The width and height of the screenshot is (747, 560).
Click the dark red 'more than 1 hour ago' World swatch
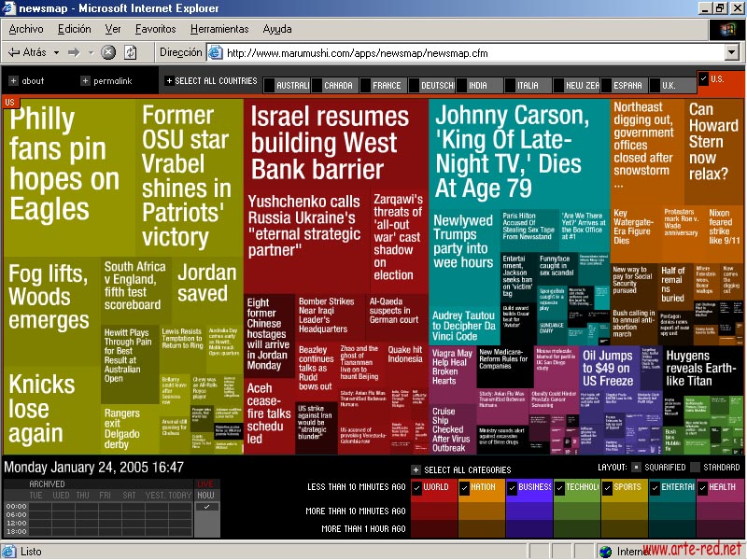pyautogui.click(x=434, y=529)
